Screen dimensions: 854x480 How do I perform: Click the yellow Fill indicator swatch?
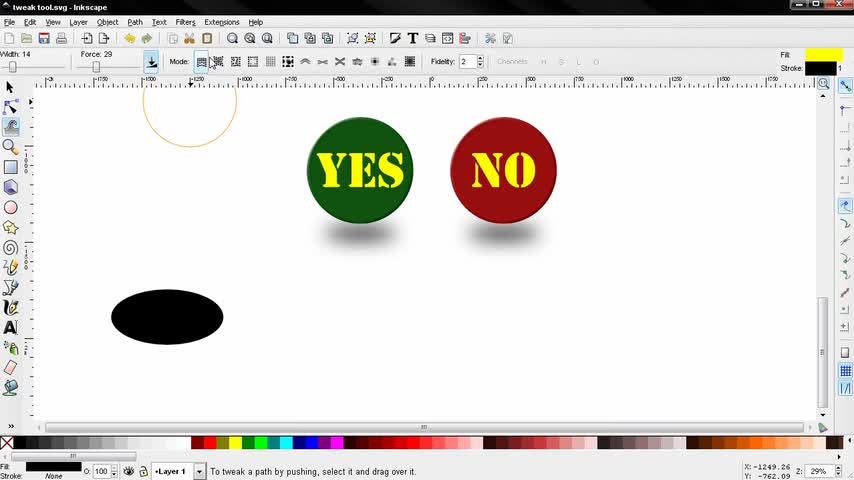pos(824,54)
